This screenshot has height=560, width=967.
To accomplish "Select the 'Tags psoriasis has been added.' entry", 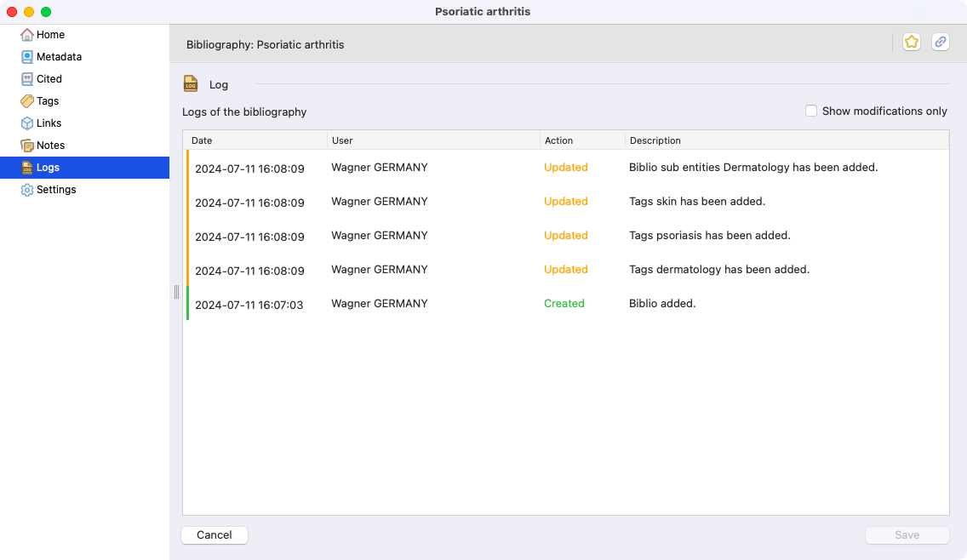I will (x=568, y=236).
